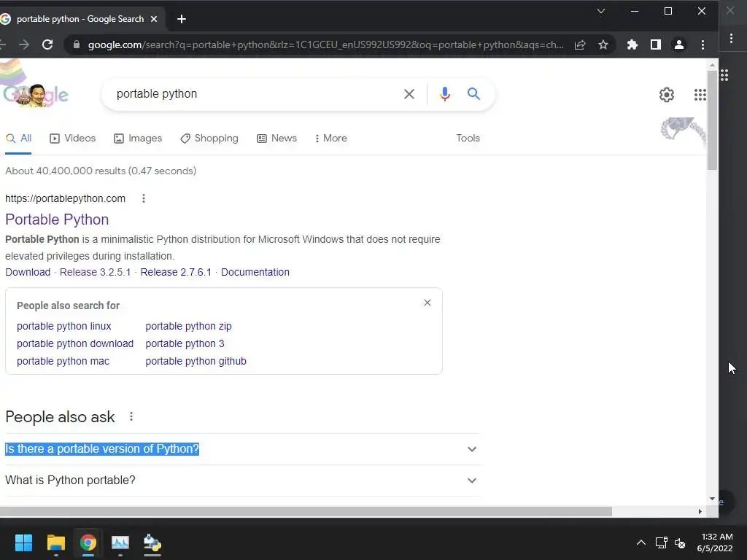This screenshot has height=560, width=747.
Task: Open the More search filters menu
Action: [x=330, y=138]
